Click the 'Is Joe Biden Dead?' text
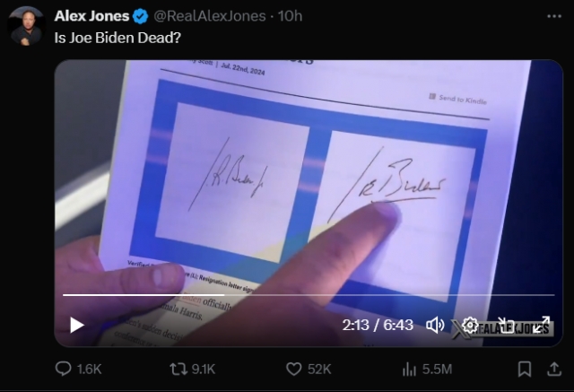 pyautogui.click(x=117, y=38)
